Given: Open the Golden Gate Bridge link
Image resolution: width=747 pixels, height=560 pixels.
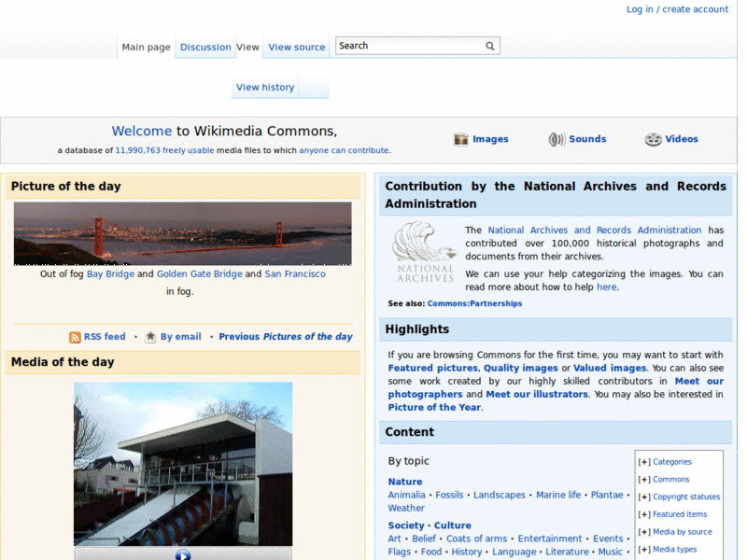Looking at the screenshot, I should (x=200, y=274).
